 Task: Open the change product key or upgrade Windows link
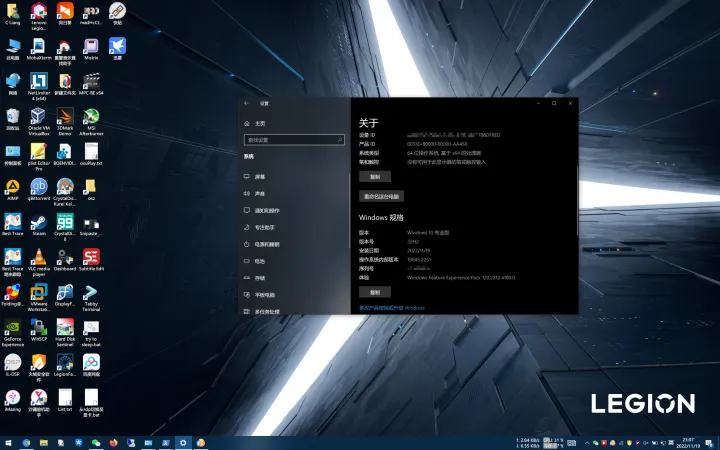coord(392,308)
